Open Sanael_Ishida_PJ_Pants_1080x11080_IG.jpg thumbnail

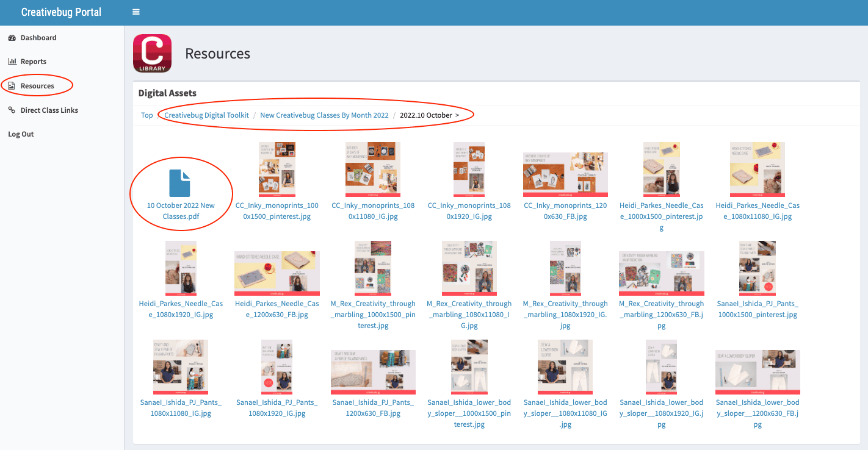[x=181, y=367]
